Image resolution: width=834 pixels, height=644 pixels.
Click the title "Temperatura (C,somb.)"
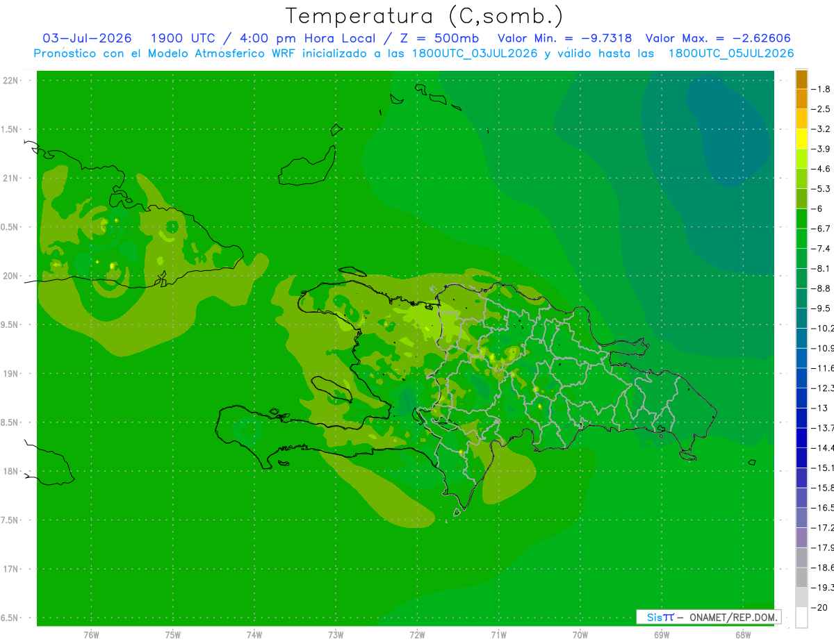point(424,16)
